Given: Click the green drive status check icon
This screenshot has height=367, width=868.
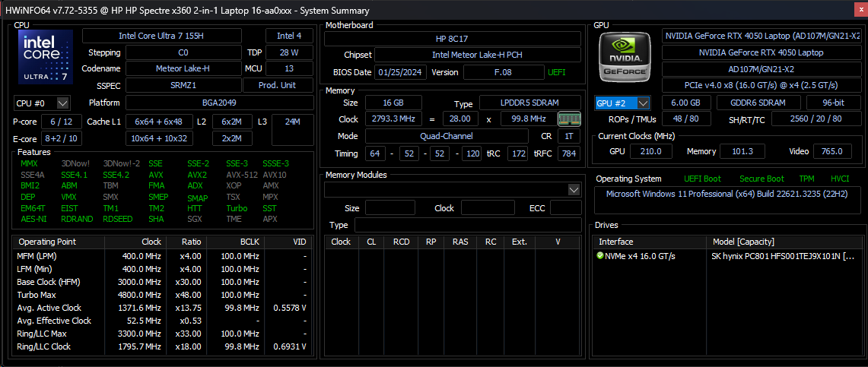Looking at the screenshot, I should pos(600,256).
